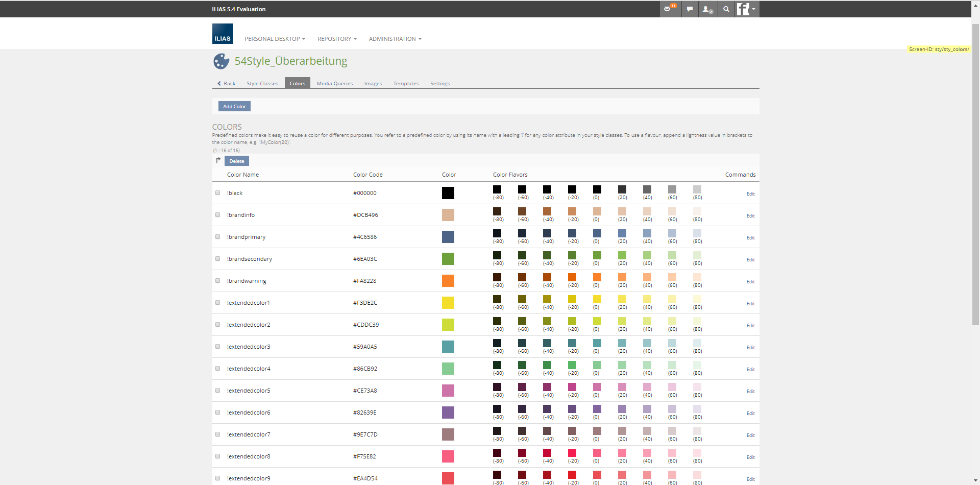980x485 pixels.
Task: Check the !black color checkbox
Action: pos(218,193)
